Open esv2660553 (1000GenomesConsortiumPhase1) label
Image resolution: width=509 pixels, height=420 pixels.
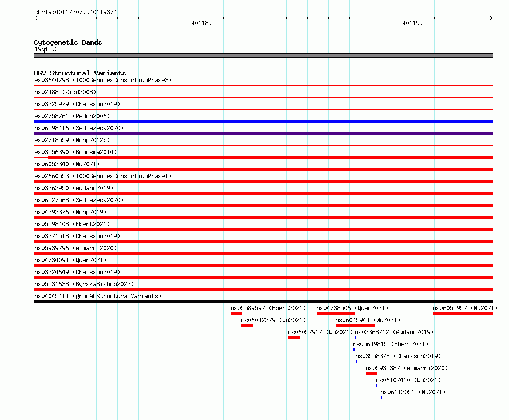click(103, 176)
